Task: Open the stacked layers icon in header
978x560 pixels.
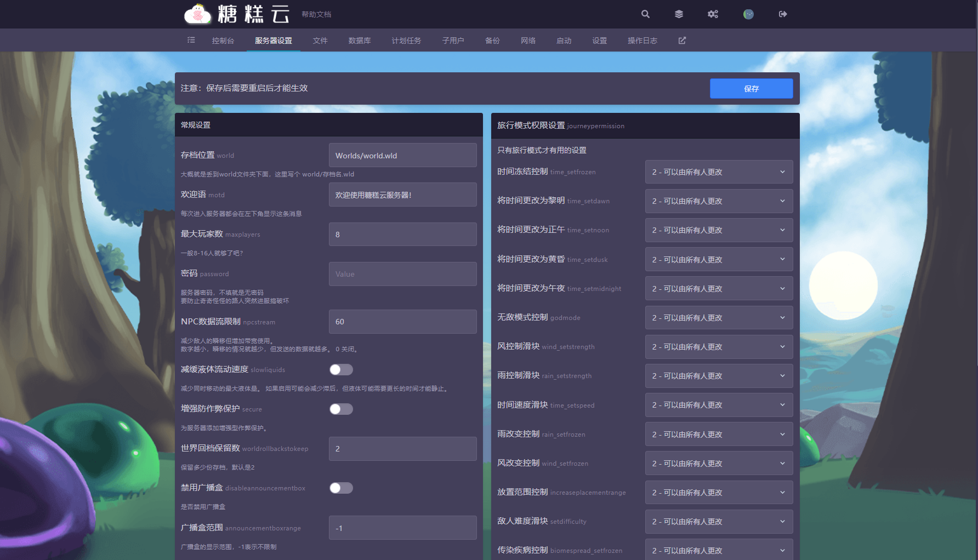Action: coord(679,14)
